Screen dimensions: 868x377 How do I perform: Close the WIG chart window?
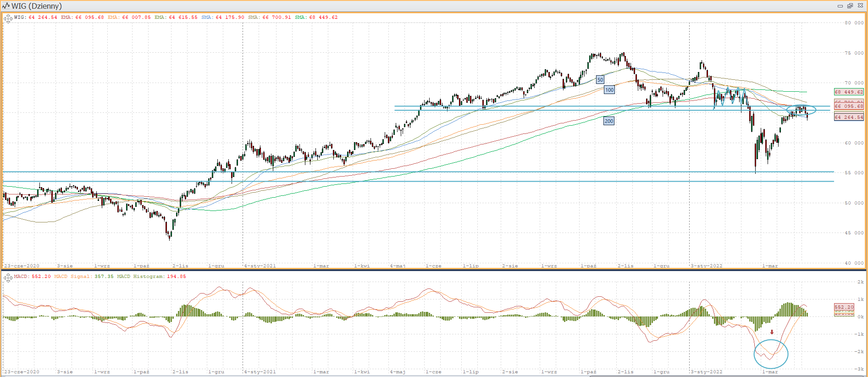[x=860, y=6]
